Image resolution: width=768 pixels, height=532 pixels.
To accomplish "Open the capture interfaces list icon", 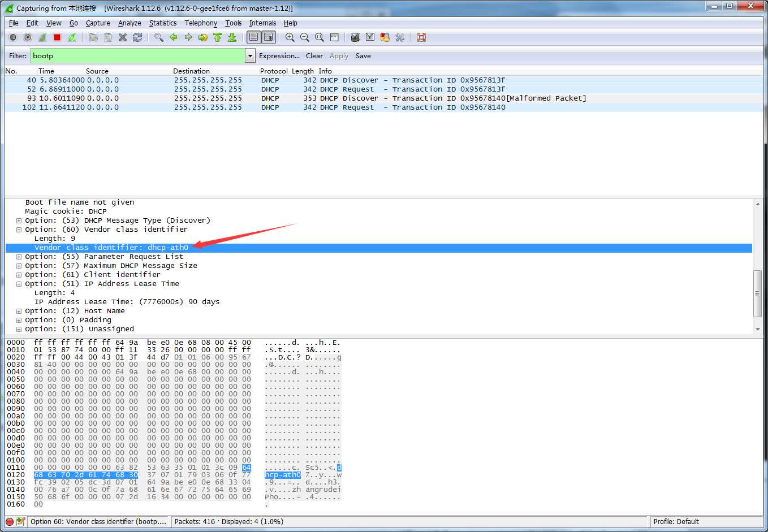I will pyautogui.click(x=13, y=37).
